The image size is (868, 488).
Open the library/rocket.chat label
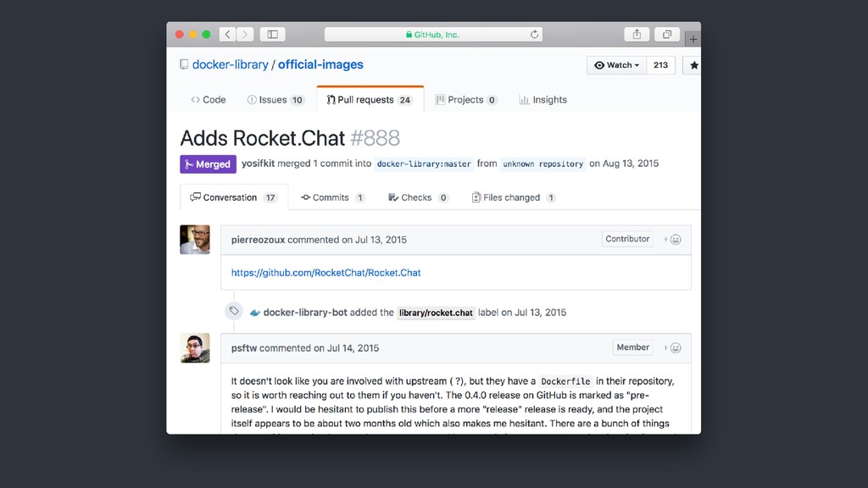pyautogui.click(x=436, y=313)
